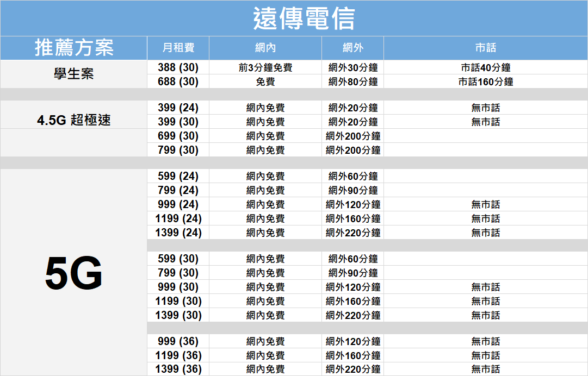Select the 688 (30) monthly fee cell
This screenshot has width=588, height=376.
(x=178, y=82)
